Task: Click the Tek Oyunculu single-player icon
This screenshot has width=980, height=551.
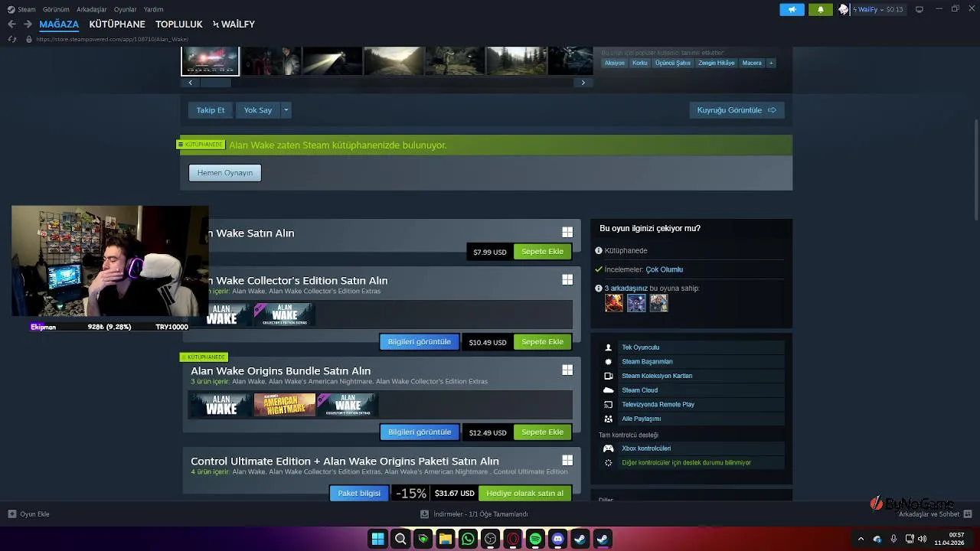Action: click(x=609, y=347)
